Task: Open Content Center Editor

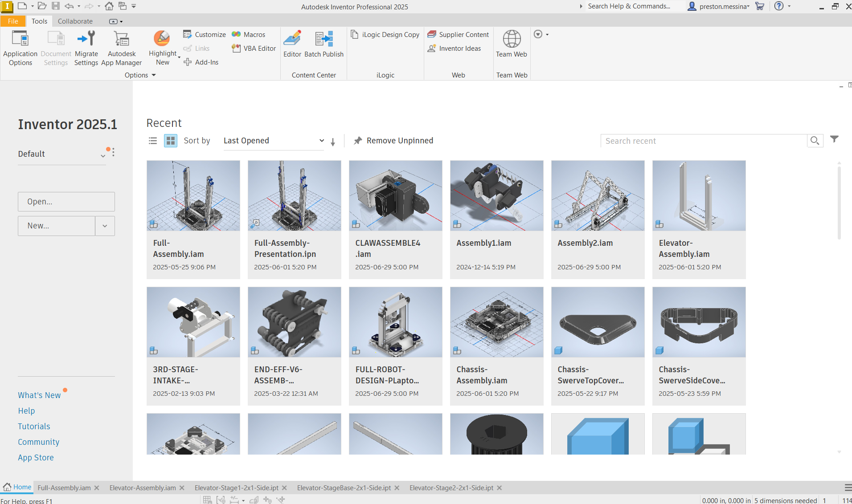Action: (292, 45)
